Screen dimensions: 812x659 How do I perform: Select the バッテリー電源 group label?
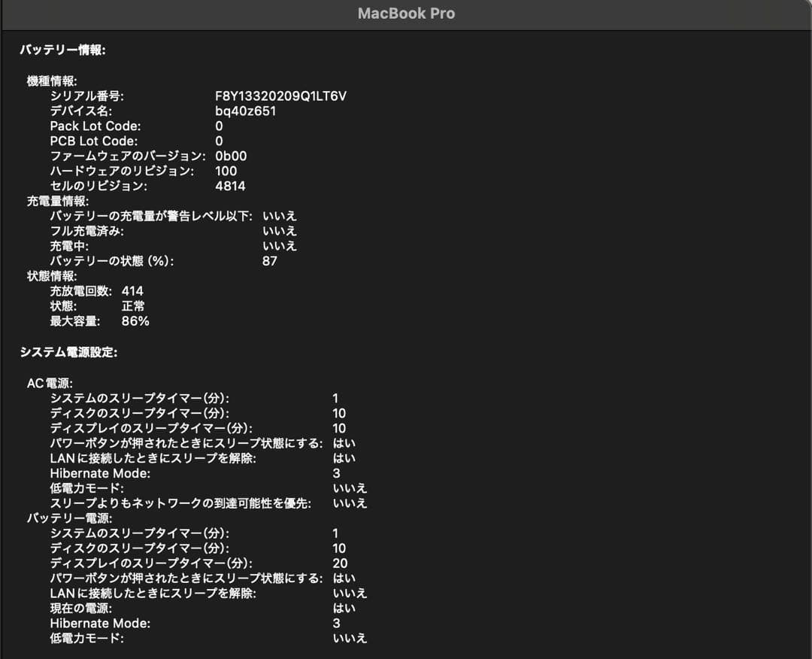point(64,518)
